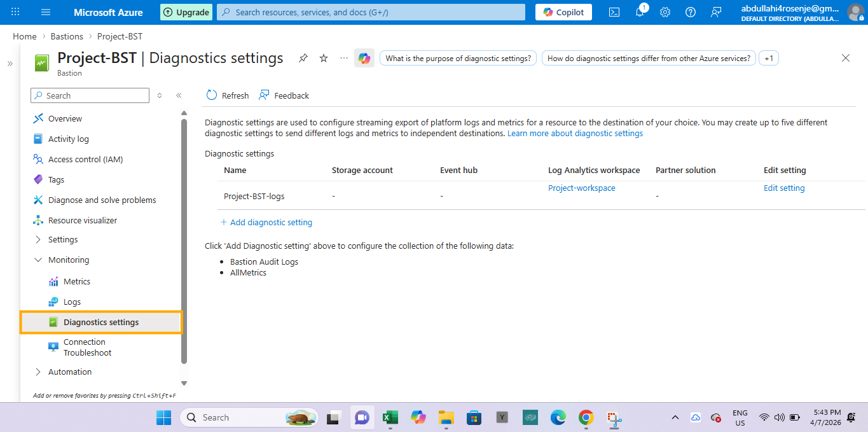Click the purpose of diagnostic settings suggestion
The image size is (868, 432).
tap(458, 58)
